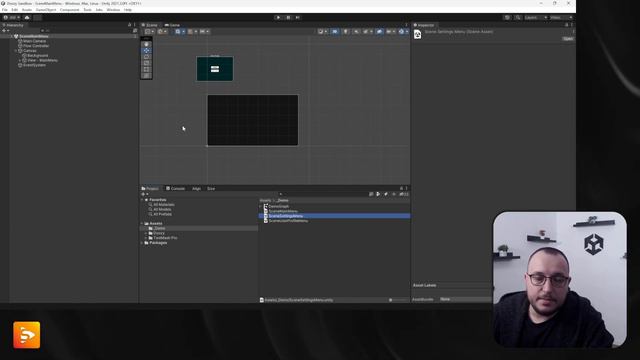The width and height of the screenshot is (640, 360).
Task: Open the grid snapping control in Scene toolbar
Action: [x=192, y=31]
